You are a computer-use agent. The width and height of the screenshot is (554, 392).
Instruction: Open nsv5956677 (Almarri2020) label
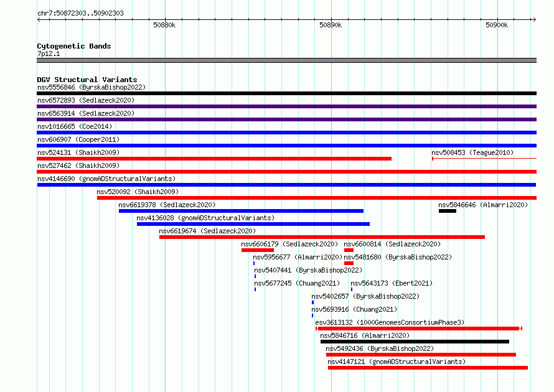(298, 257)
